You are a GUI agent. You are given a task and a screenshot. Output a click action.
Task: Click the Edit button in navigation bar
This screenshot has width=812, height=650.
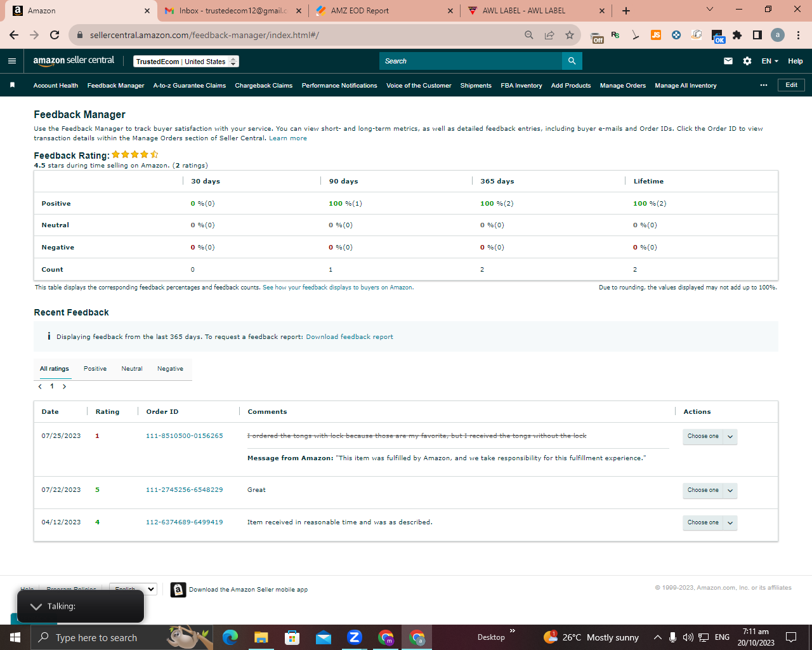click(791, 85)
